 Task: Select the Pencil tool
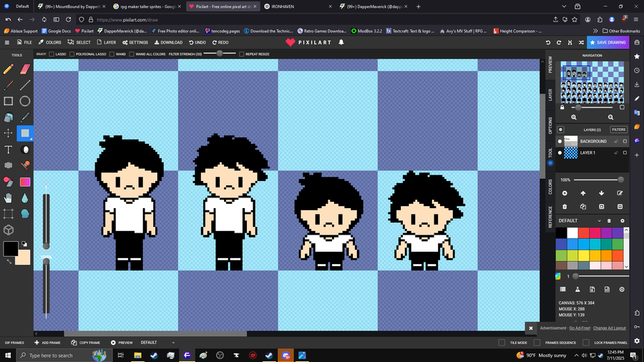tap(8, 69)
